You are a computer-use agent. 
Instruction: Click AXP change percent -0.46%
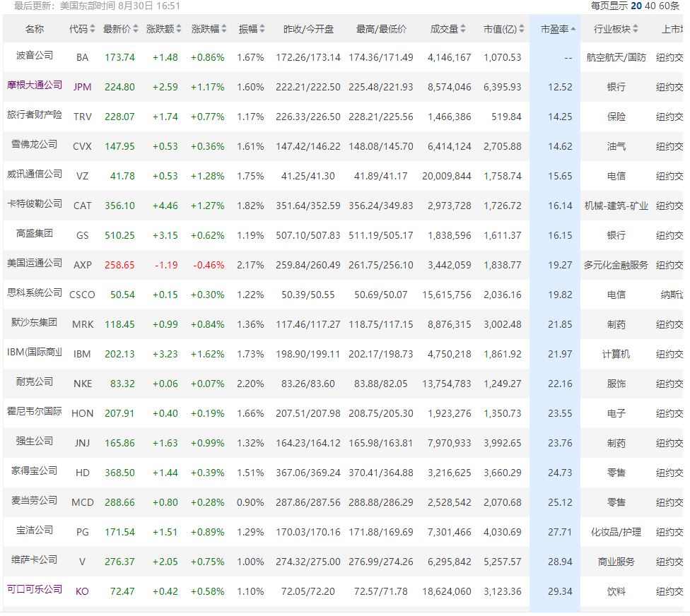(x=209, y=265)
